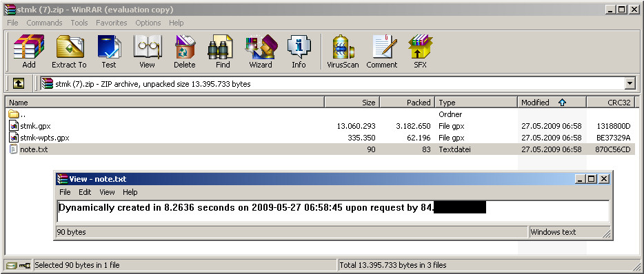Click the stmk-wpts.gpx file icon
This screenshot has height=274, width=644.
(14, 138)
